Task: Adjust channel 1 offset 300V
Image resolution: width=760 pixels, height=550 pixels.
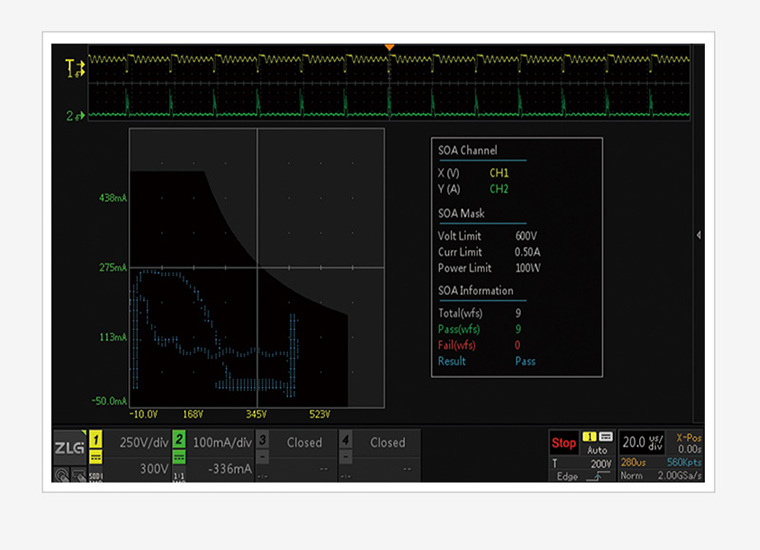Action: pyautogui.click(x=154, y=469)
